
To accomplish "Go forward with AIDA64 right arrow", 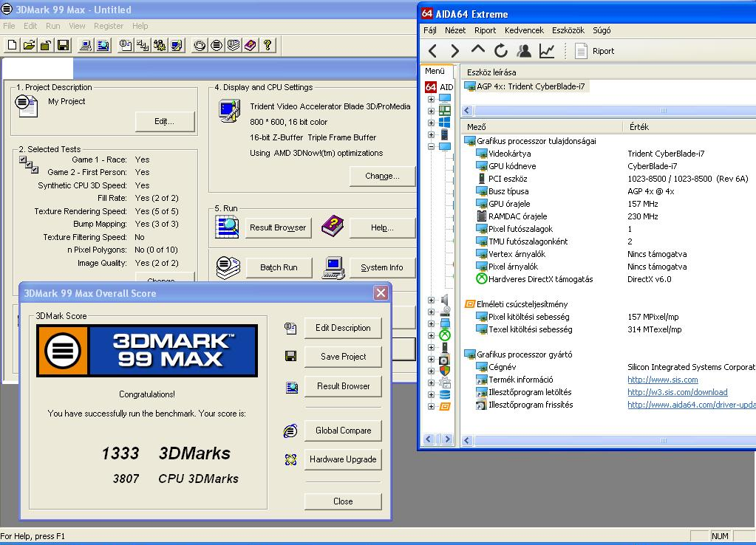I will (x=454, y=51).
